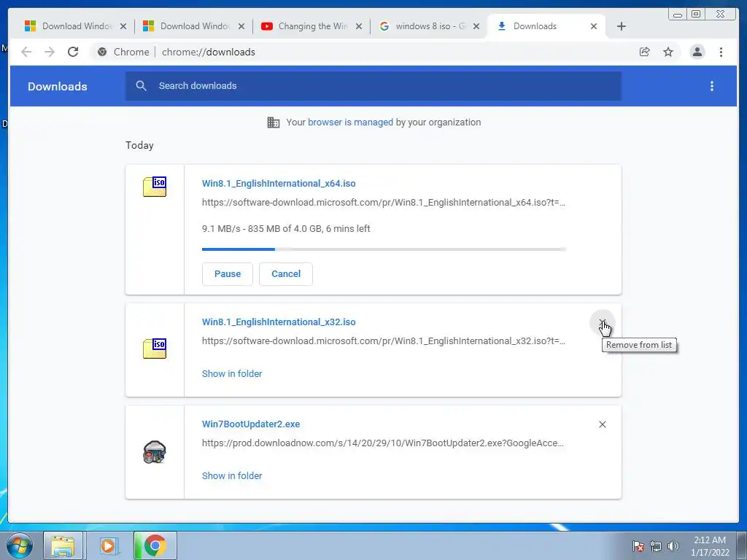Close the second Download Windows tab
Viewport: 747px width, 560px height.
tap(241, 26)
